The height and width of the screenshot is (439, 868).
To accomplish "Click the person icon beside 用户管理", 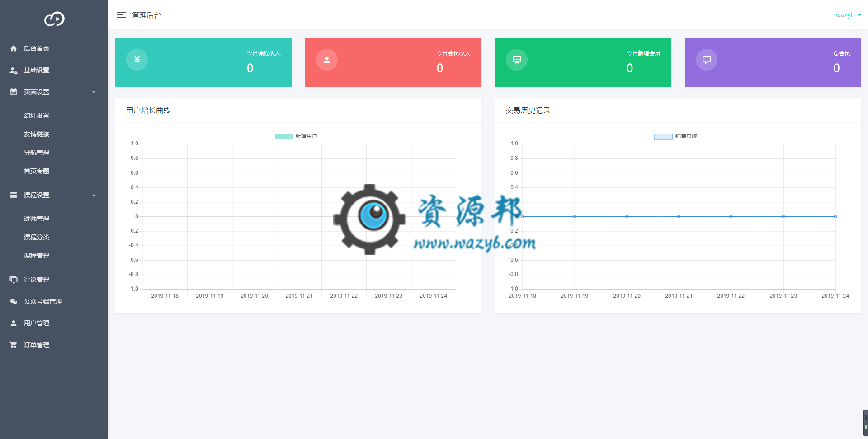I will click(x=14, y=323).
